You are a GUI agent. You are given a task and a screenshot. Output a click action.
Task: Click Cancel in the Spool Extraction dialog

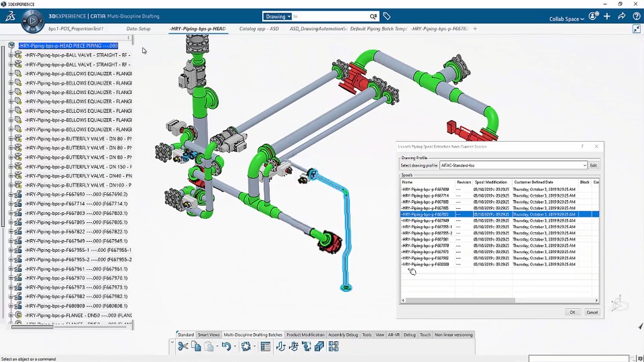tap(592, 312)
